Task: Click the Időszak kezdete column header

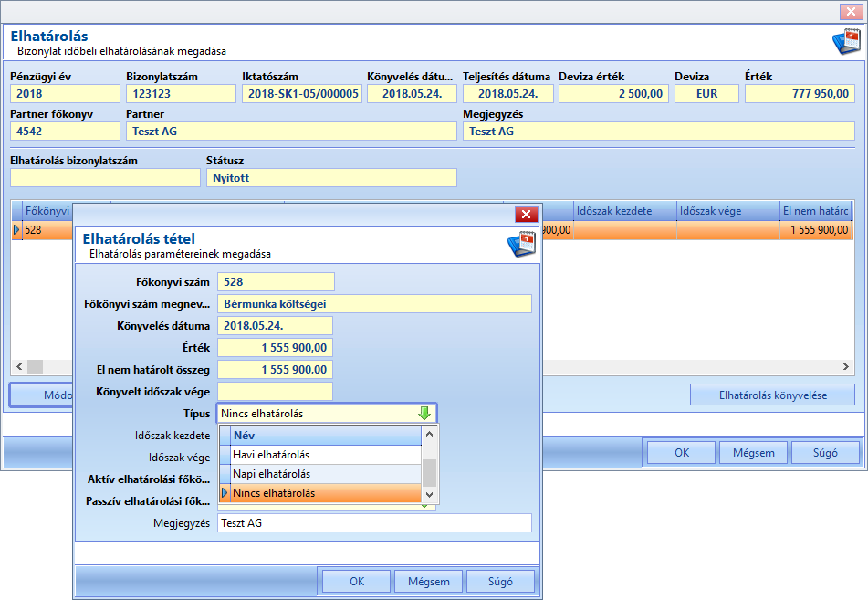Action: 625,211
